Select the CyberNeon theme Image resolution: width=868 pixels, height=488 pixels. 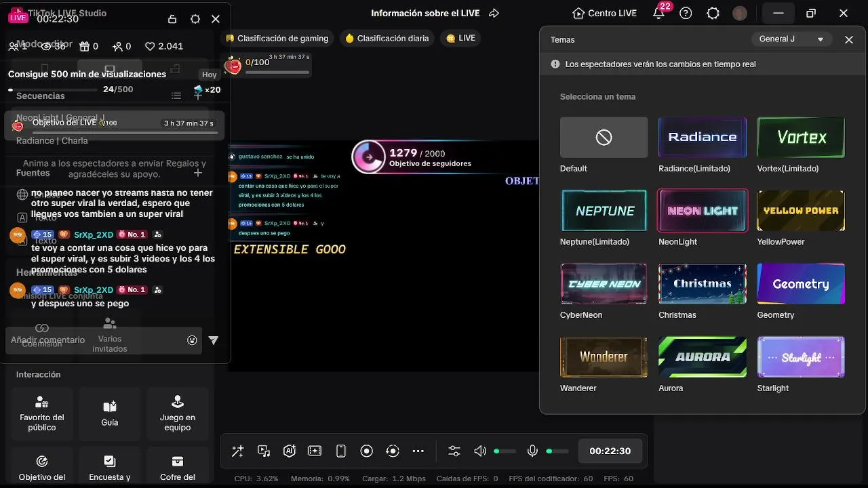[x=604, y=284]
